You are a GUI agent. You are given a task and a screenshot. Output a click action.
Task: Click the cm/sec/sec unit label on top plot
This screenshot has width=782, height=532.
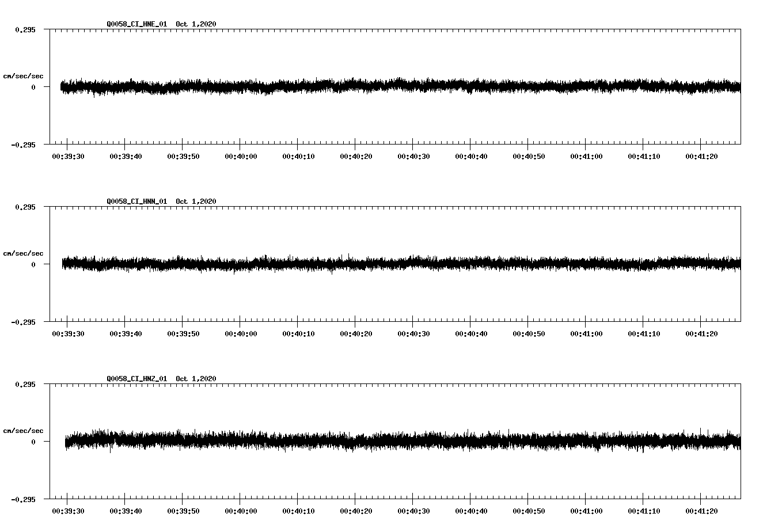[24, 75]
